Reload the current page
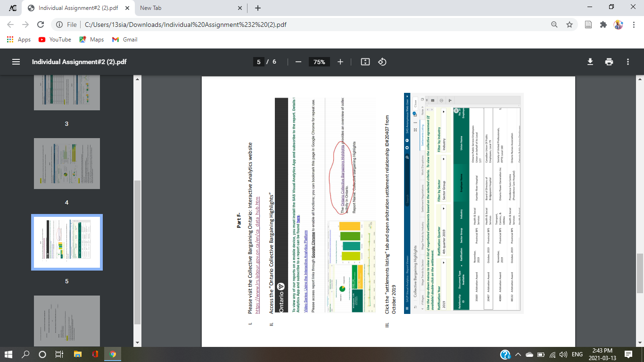Image resolution: width=644 pixels, height=362 pixels. [41, 25]
